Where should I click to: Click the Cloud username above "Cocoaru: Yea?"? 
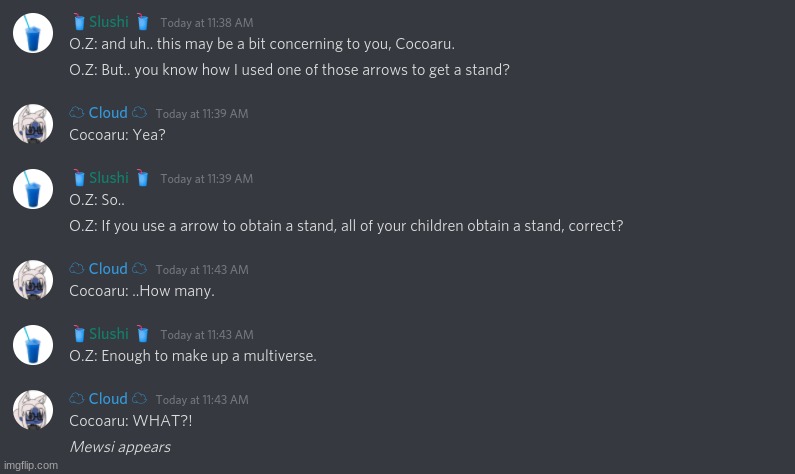(x=108, y=113)
